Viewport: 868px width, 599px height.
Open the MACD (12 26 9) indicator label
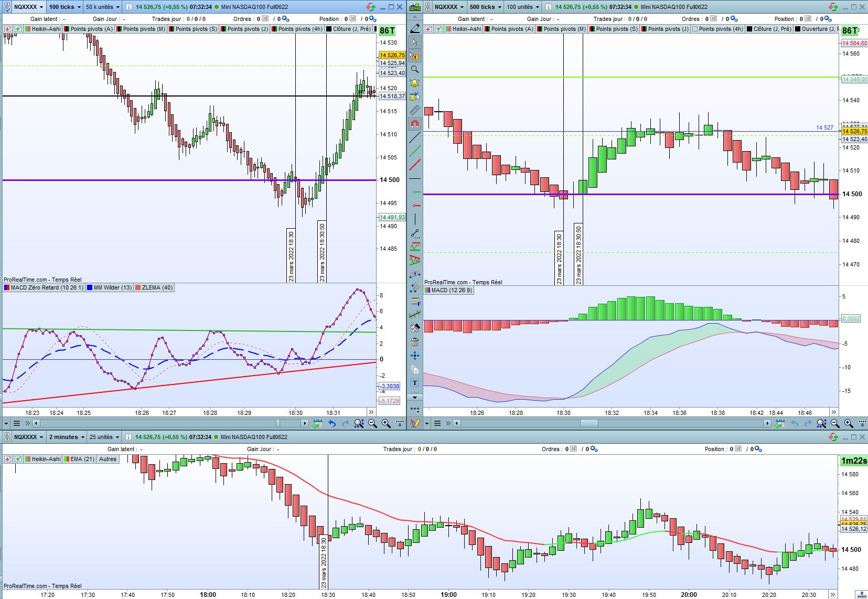pyautogui.click(x=448, y=290)
